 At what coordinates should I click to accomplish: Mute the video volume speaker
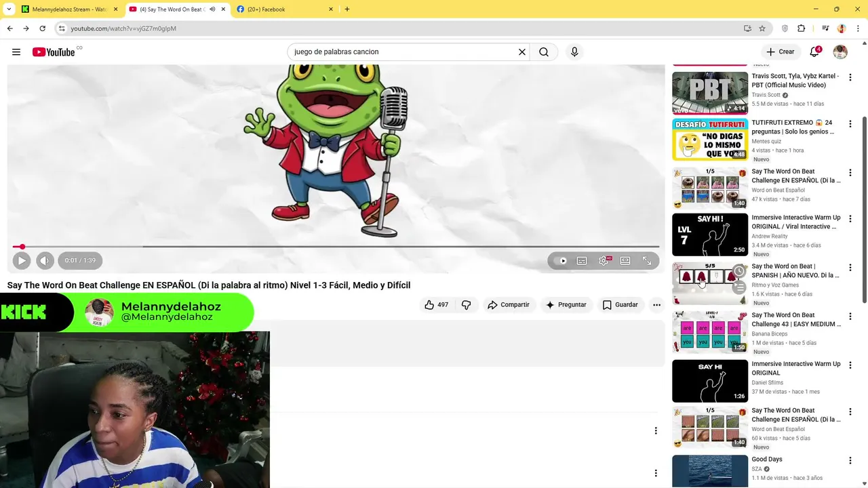[45, 260]
